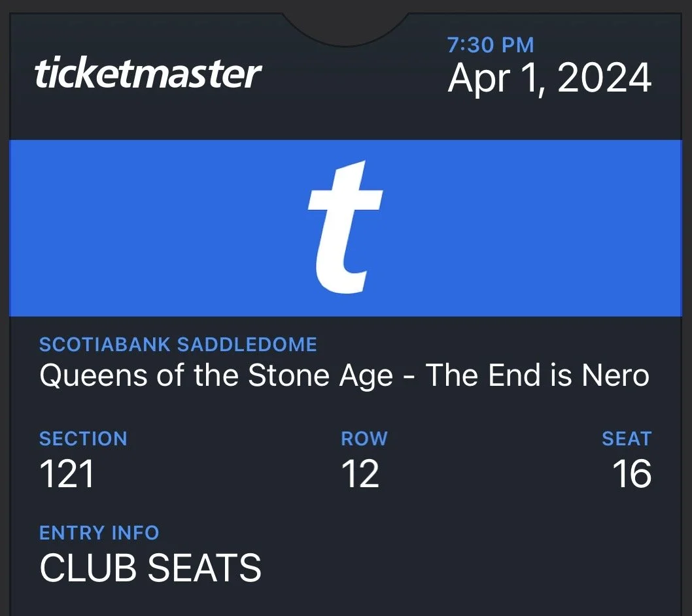Click the year 2024 in the date
Screen dimensions: 692x616
click(x=604, y=78)
